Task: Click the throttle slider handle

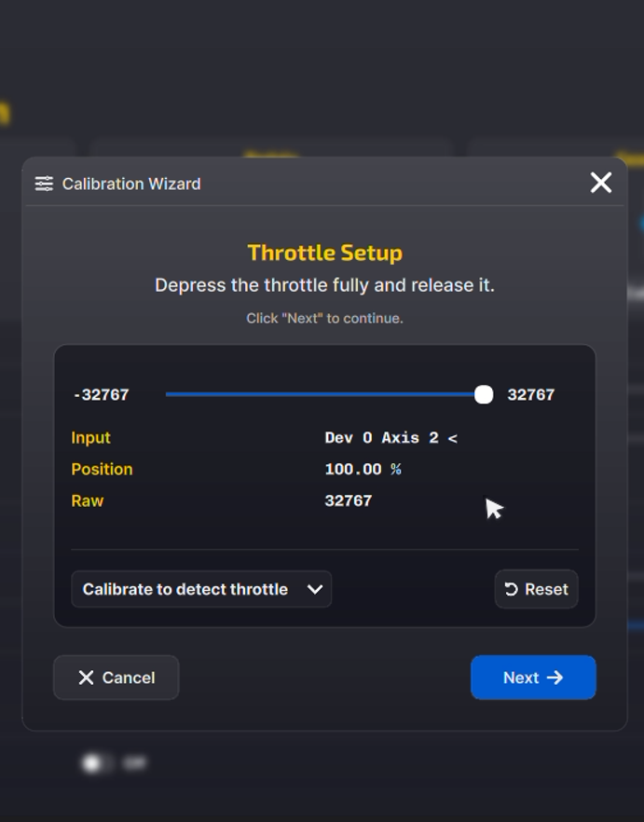Action: [483, 394]
